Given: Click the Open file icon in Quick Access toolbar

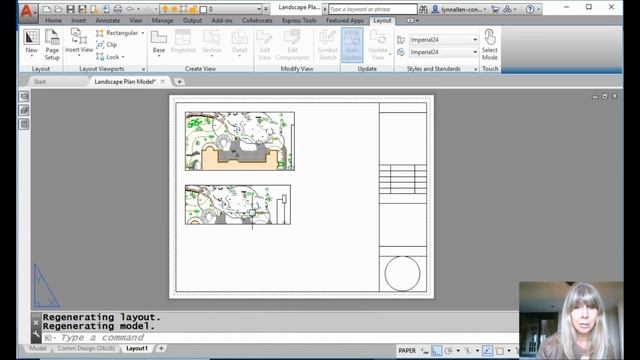Looking at the screenshot, I should [x=58, y=9].
